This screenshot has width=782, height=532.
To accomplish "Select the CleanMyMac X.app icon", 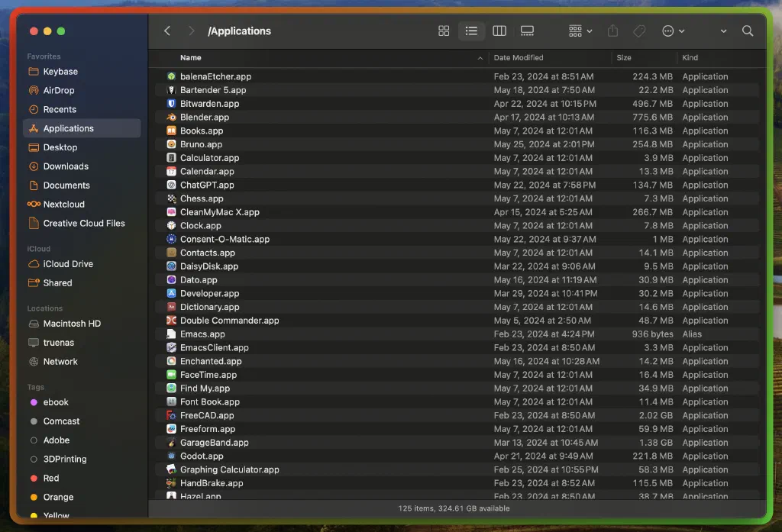I will pyautogui.click(x=171, y=212).
